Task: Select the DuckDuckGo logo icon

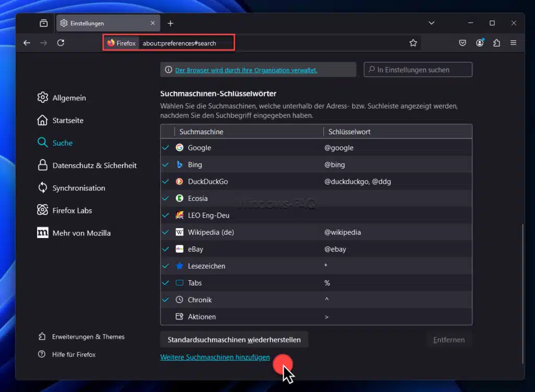Action: click(x=180, y=181)
